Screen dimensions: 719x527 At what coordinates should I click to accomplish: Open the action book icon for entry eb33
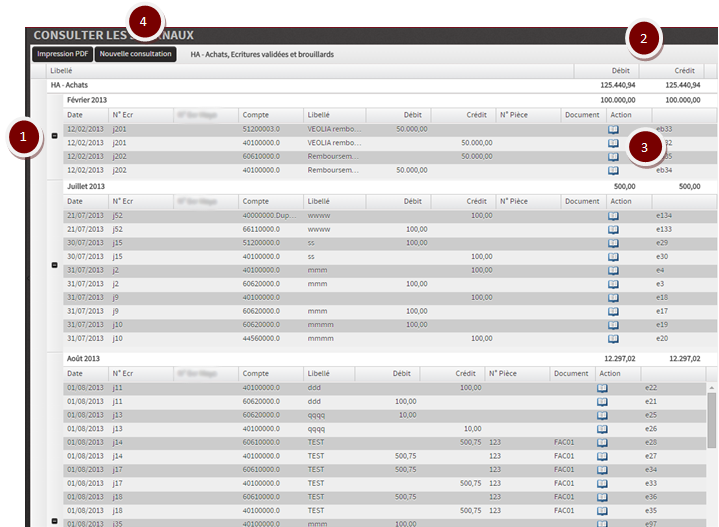pos(614,130)
